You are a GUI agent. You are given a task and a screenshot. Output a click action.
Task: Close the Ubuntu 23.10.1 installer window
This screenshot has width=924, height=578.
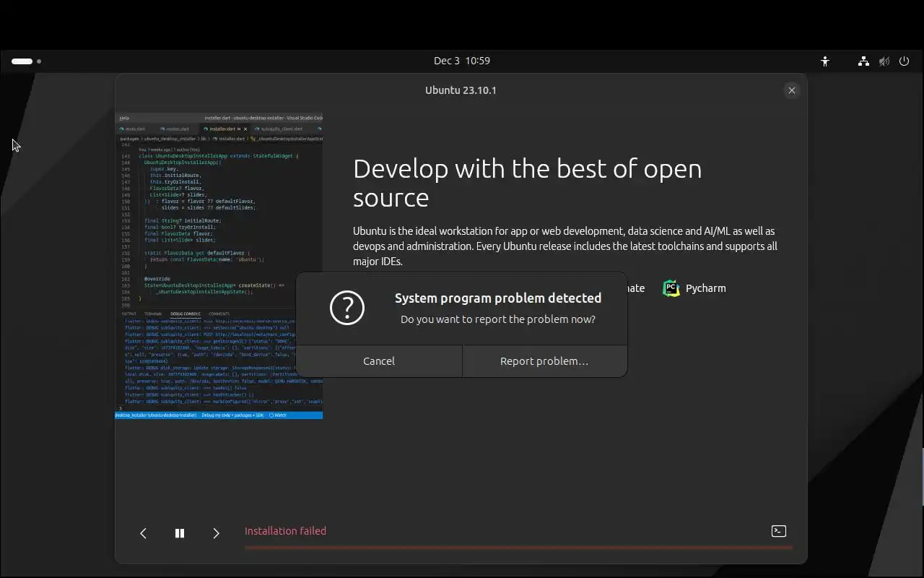tap(792, 90)
